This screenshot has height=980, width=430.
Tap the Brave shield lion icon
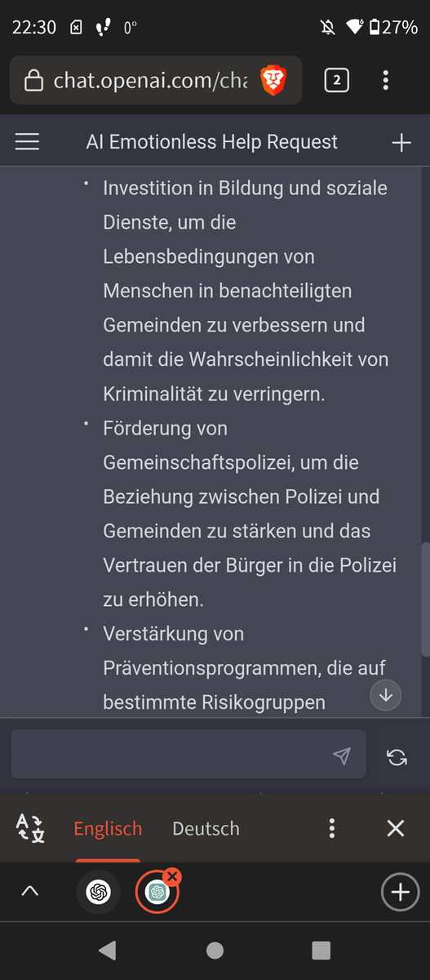pos(273,80)
